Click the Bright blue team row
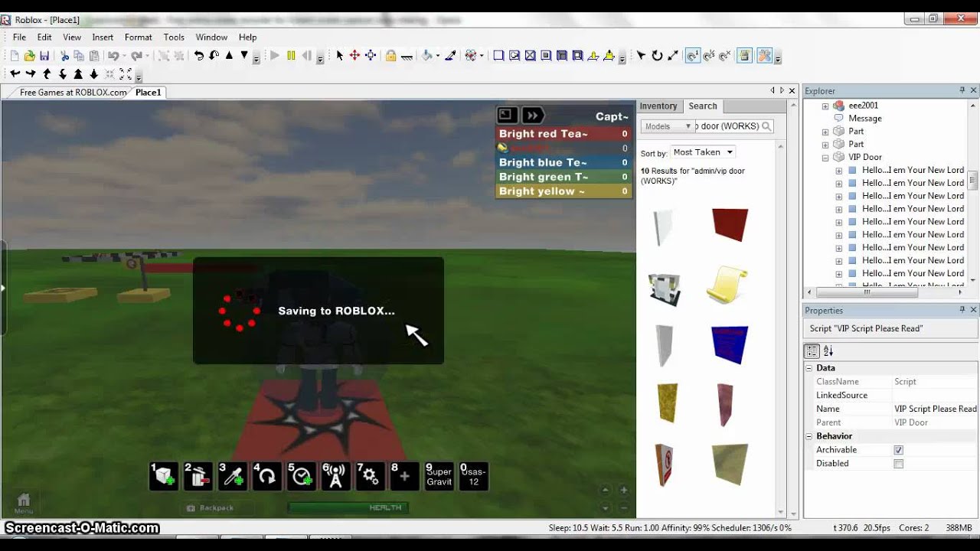 564,163
